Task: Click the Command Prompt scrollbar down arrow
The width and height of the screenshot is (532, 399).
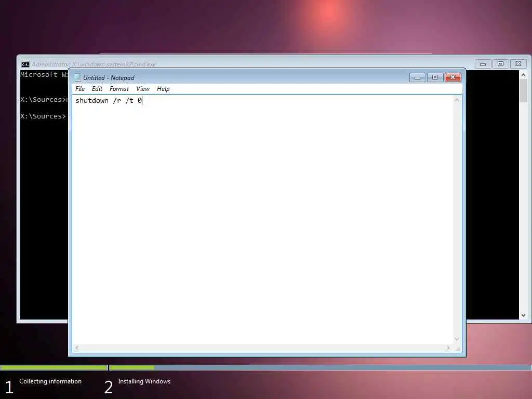Action: [524, 315]
